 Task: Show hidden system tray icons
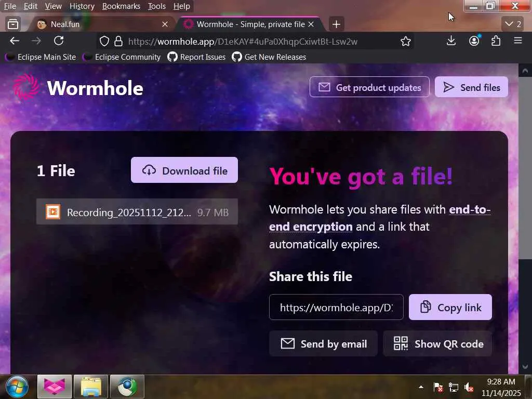(421, 387)
